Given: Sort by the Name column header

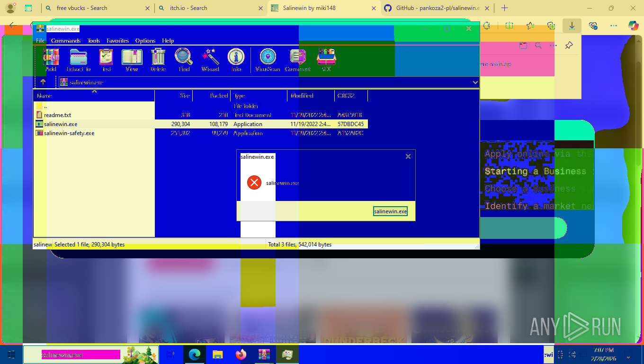Looking at the screenshot, I should point(94,96).
